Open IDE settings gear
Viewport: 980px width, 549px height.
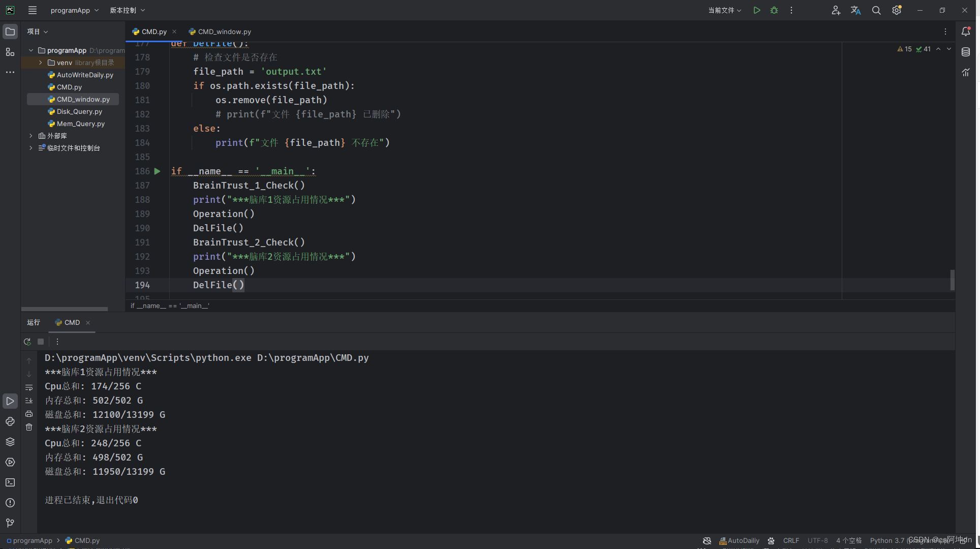(897, 10)
